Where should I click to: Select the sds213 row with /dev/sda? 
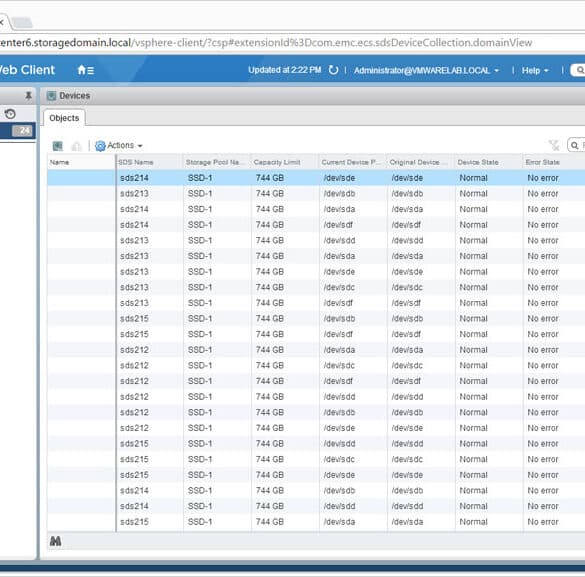click(316, 256)
